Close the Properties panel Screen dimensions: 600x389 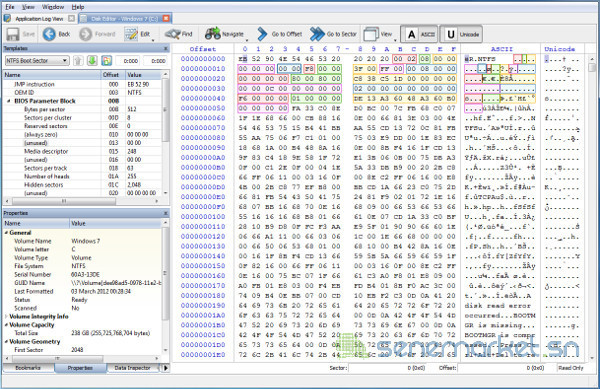point(165,213)
